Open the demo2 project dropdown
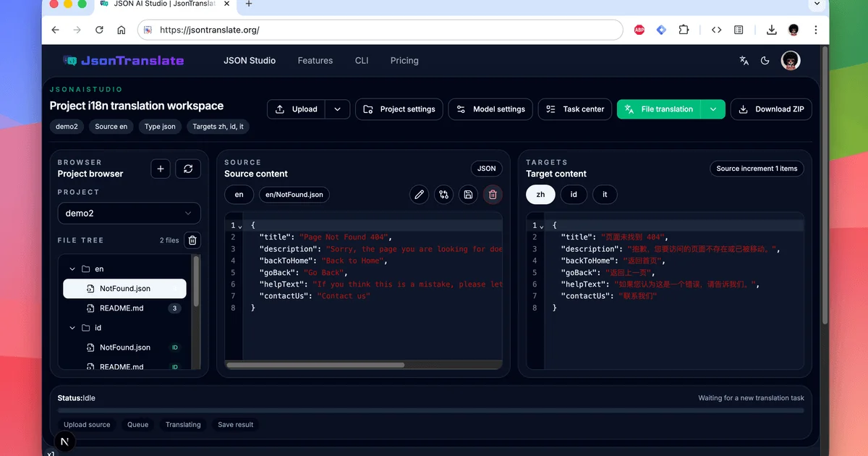This screenshot has width=868, height=456. click(129, 214)
